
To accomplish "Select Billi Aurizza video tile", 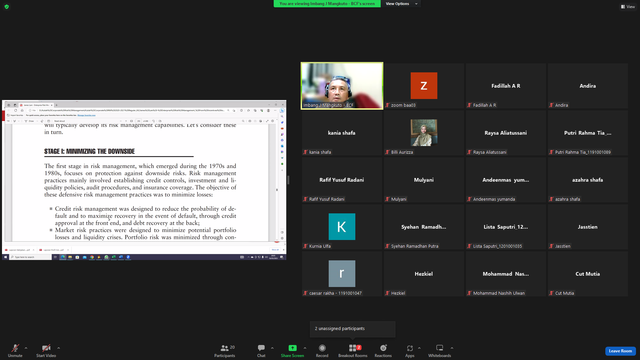I will click(424, 133).
